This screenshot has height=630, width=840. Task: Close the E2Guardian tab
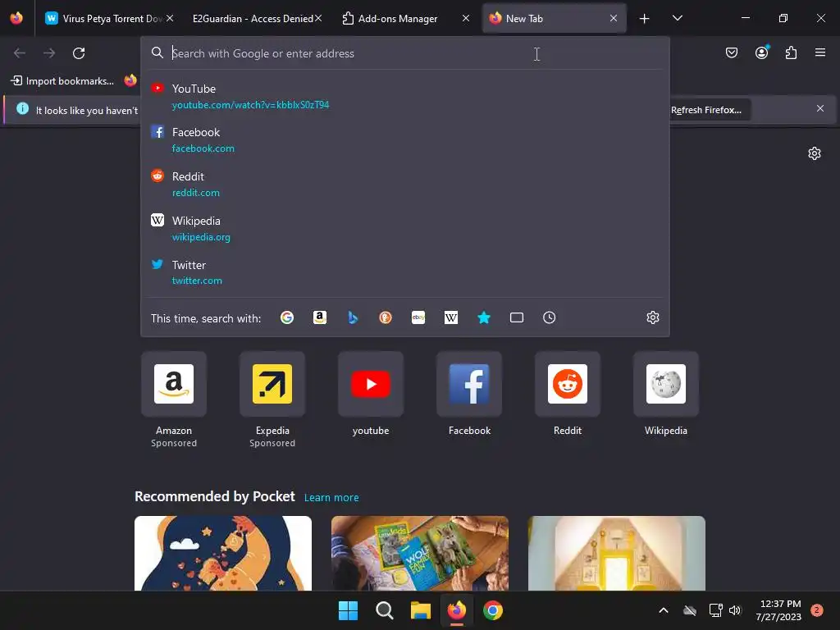pos(318,18)
